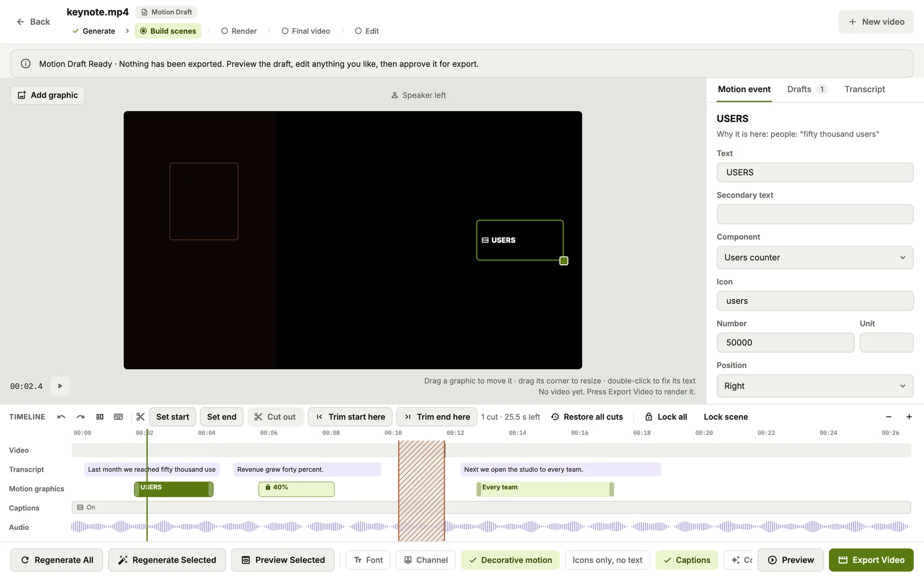Click the list-view icon next to the redo arrow
The image size is (924, 578).
100,417
